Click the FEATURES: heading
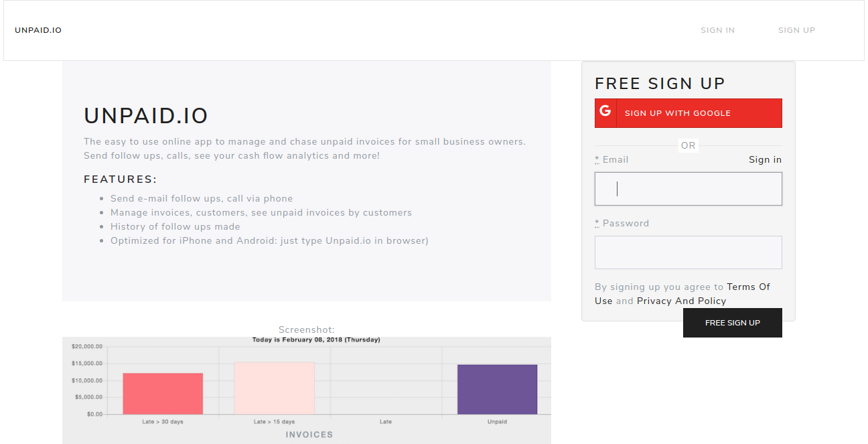Image resolution: width=868 pixels, height=444 pixels. click(121, 179)
